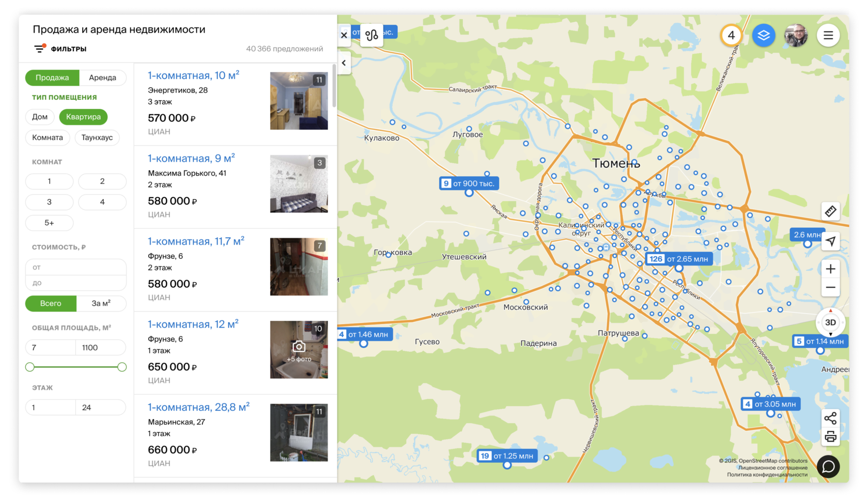Click the '40 366 предложений' count

(x=284, y=49)
